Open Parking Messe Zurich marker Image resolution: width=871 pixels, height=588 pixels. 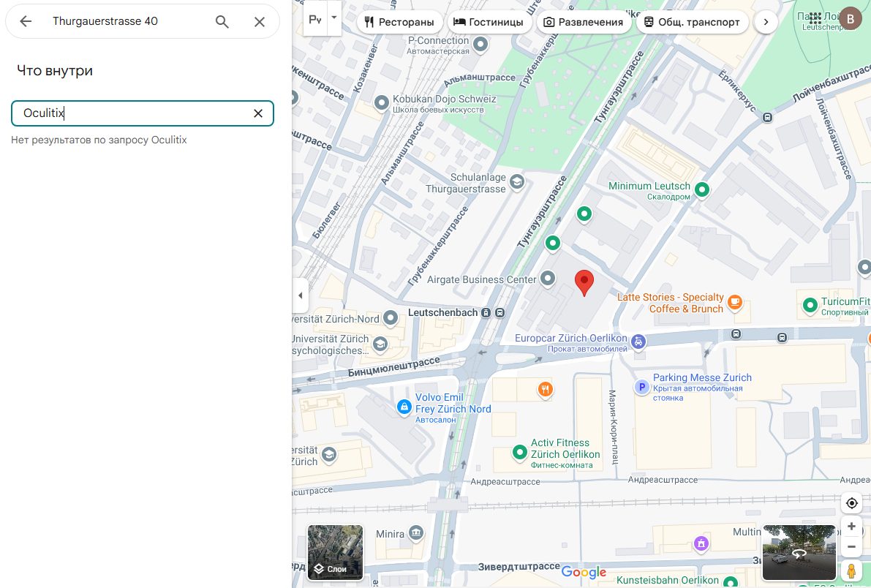pos(641,387)
